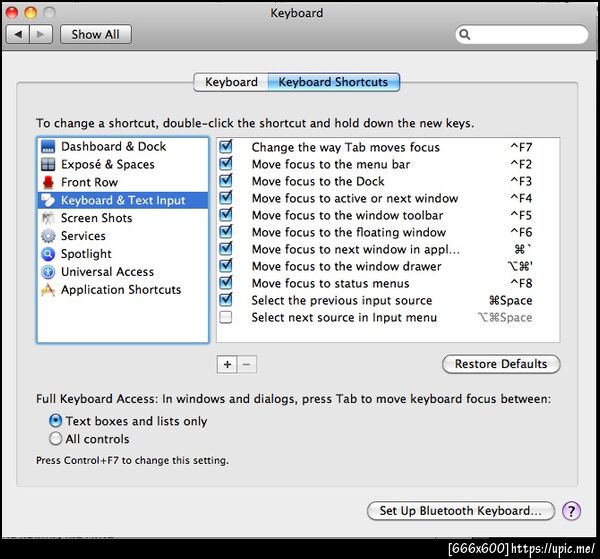Select the Spotlight category
600x559 pixels.
pyautogui.click(x=123, y=254)
